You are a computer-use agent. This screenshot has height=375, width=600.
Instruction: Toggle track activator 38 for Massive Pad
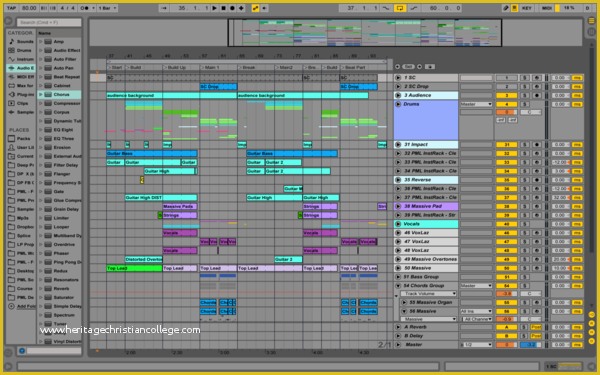click(507, 206)
